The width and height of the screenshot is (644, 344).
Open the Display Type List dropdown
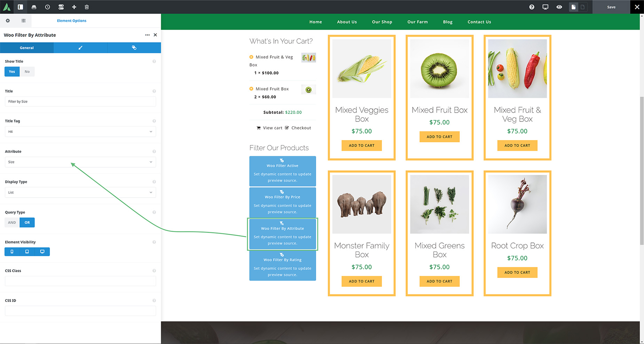point(80,192)
